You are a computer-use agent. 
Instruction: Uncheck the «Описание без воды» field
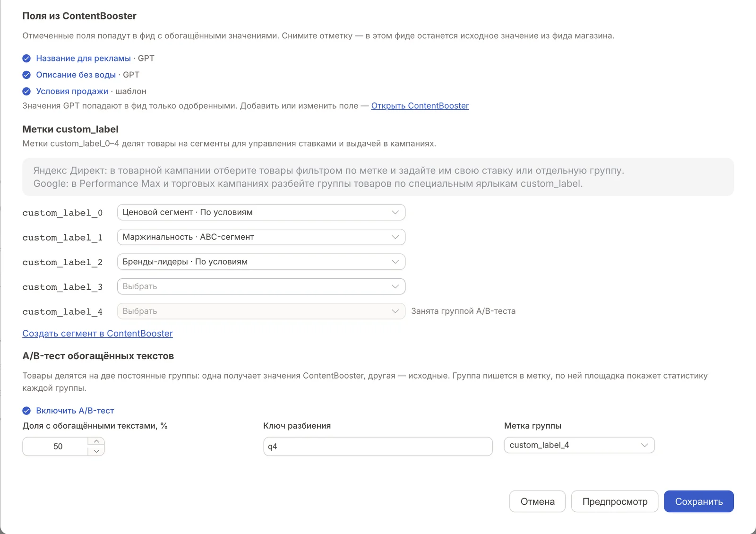tap(26, 75)
